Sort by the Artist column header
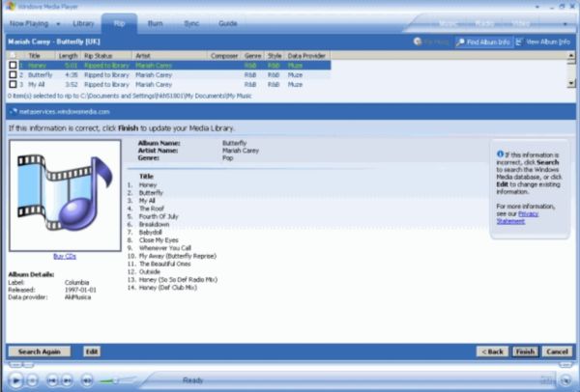 coord(170,56)
